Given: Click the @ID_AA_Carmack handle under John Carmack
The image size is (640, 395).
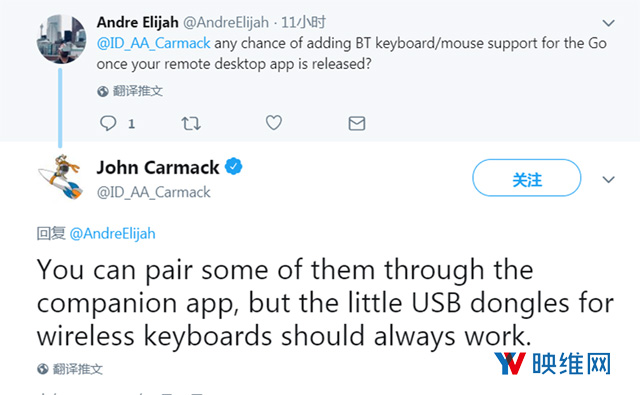Looking at the screenshot, I should click(x=153, y=192).
